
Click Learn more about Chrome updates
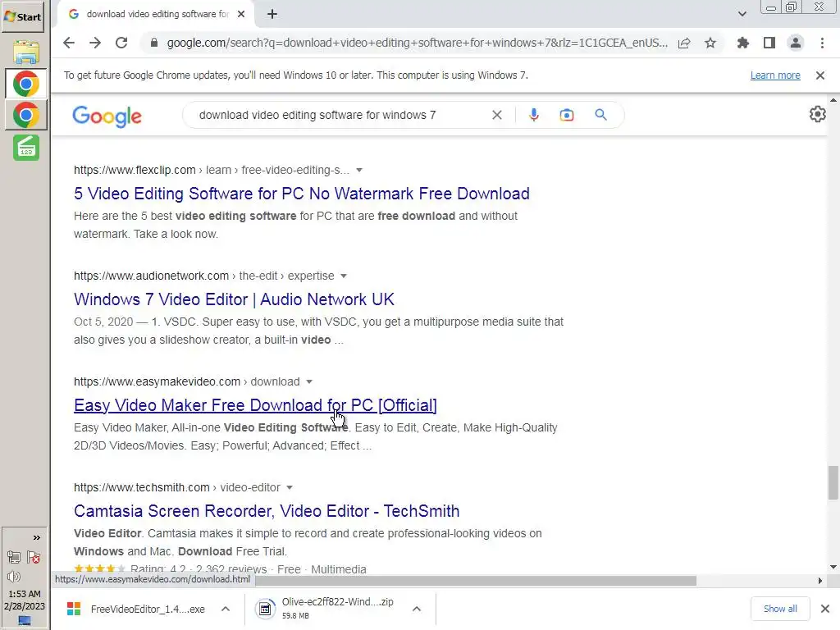tap(775, 75)
